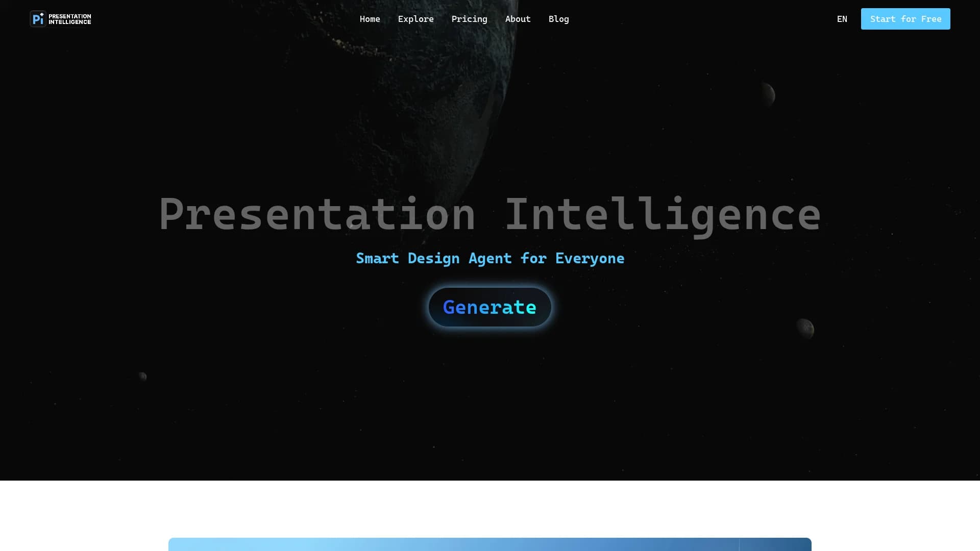Open the Blog link
Viewport: 980px width, 551px height.
pyautogui.click(x=558, y=19)
